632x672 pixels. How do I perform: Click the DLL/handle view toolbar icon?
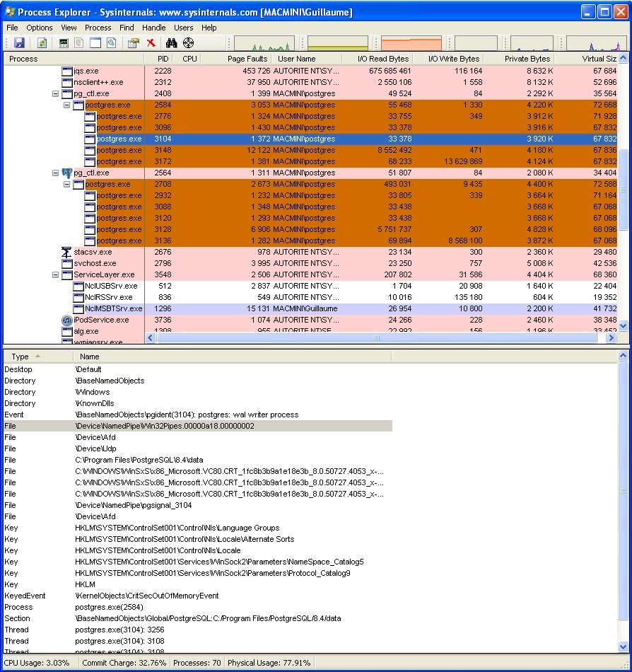[111, 43]
